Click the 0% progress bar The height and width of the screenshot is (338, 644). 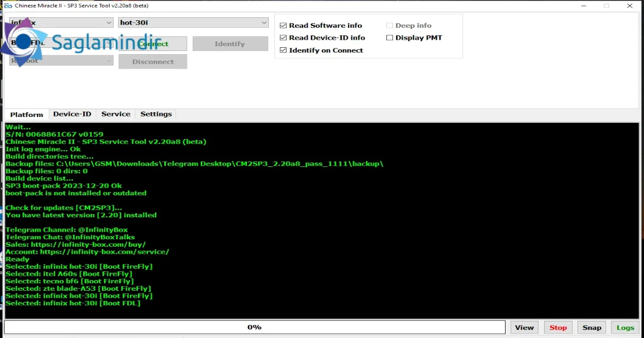[x=254, y=327]
